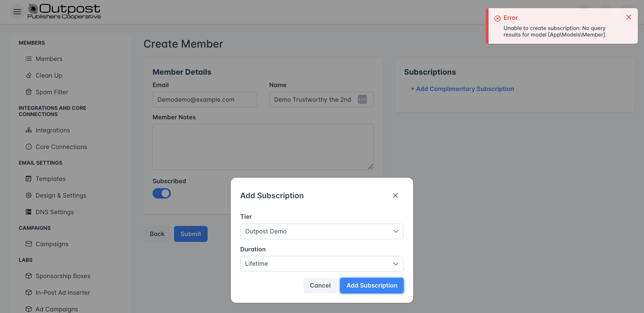Open In-Post Ad Inserter
This screenshot has width=644, height=313.
coord(63,292)
